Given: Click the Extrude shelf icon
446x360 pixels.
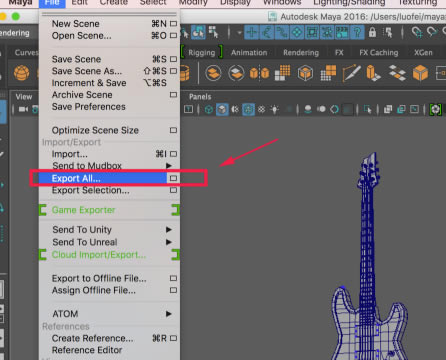Looking at the screenshot, I should tap(373, 73).
